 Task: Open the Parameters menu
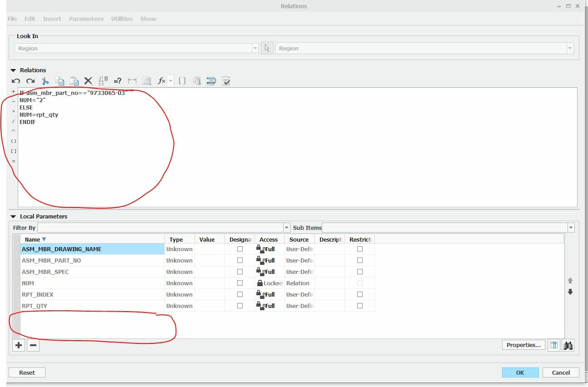(x=86, y=19)
